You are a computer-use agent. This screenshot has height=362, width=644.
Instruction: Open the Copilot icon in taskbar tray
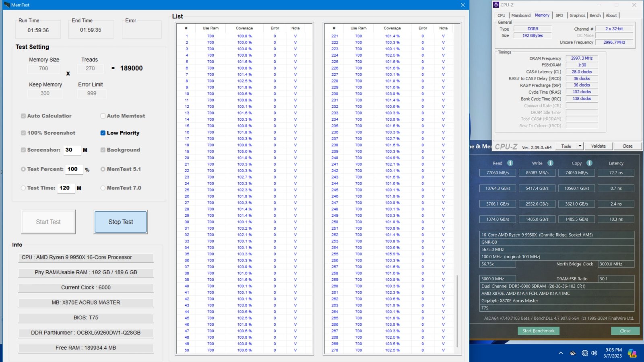632,353
